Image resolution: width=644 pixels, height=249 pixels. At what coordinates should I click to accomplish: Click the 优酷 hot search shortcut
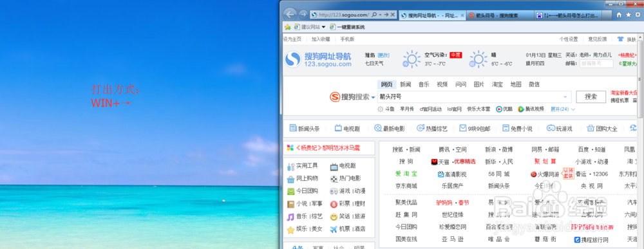[x=504, y=109]
